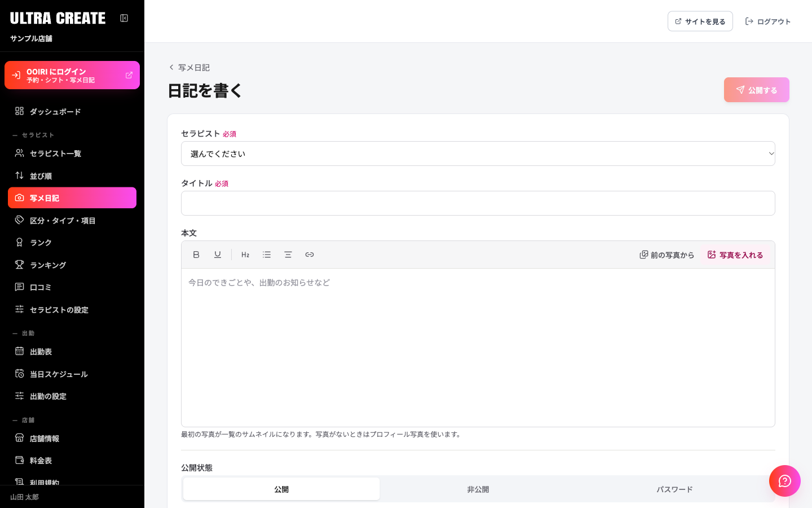Screen dimensions: 812x508
Task: Open 口コミ in the sidebar
Action: pos(72,287)
